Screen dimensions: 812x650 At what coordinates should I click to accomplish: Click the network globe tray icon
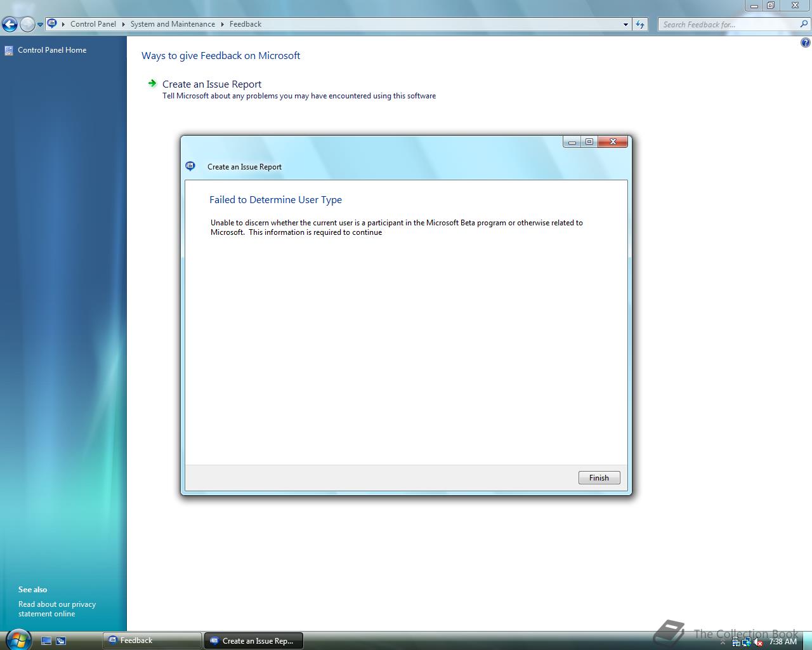click(x=747, y=642)
